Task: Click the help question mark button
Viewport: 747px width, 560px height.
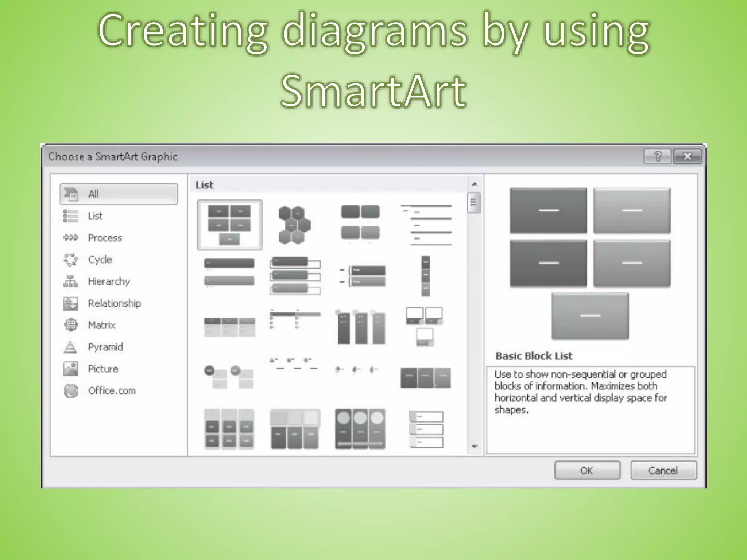Action: coord(657,157)
